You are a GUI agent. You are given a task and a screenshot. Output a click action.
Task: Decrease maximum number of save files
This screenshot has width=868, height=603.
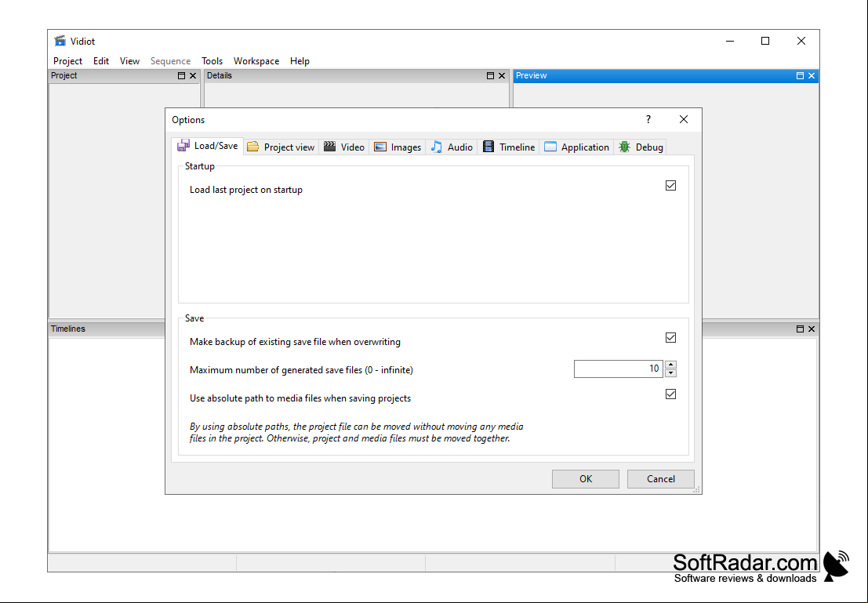670,373
